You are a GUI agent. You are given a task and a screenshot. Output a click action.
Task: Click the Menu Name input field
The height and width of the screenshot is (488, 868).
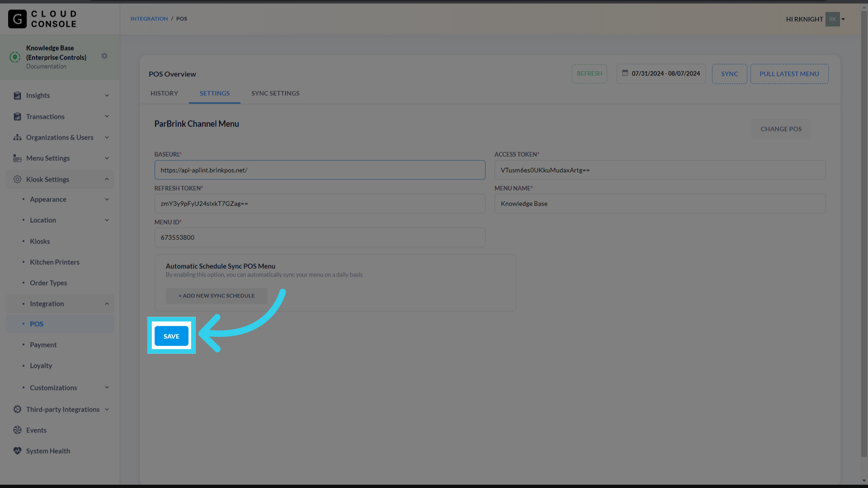click(x=660, y=204)
